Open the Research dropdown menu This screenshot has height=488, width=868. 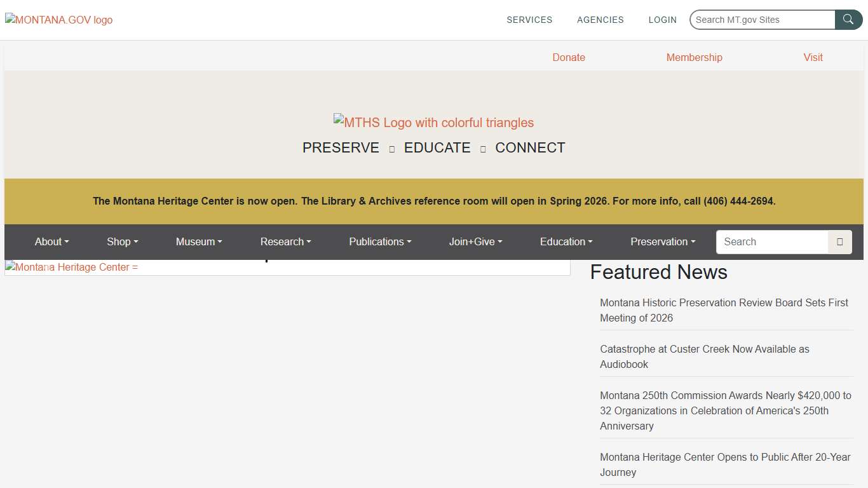(x=285, y=242)
